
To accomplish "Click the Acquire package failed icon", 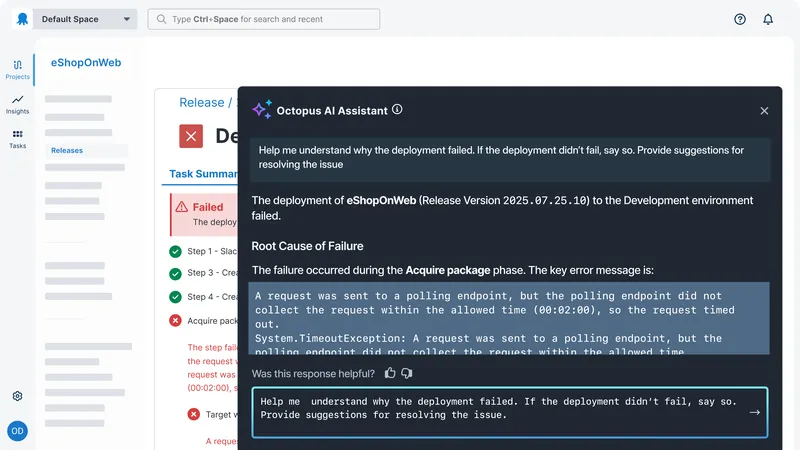I will [x=175, y=320].
